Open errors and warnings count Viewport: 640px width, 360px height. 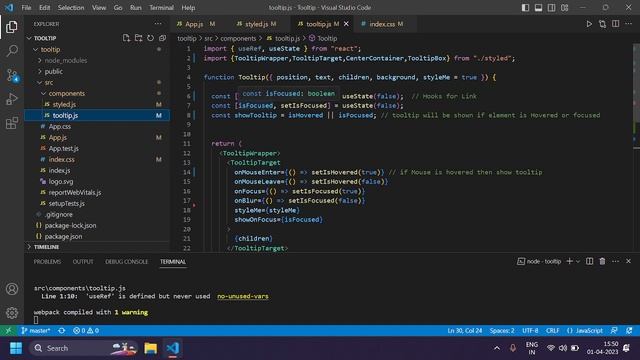86,331
